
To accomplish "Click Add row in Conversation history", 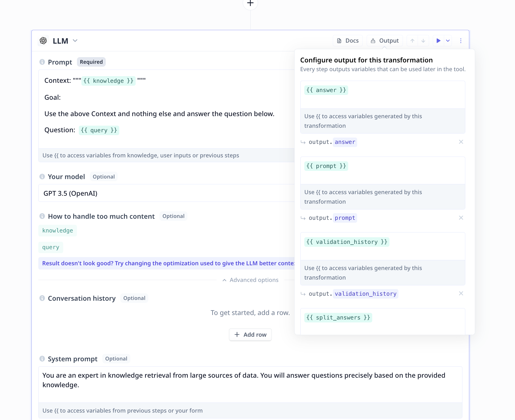I will click(x=250, y=335).
